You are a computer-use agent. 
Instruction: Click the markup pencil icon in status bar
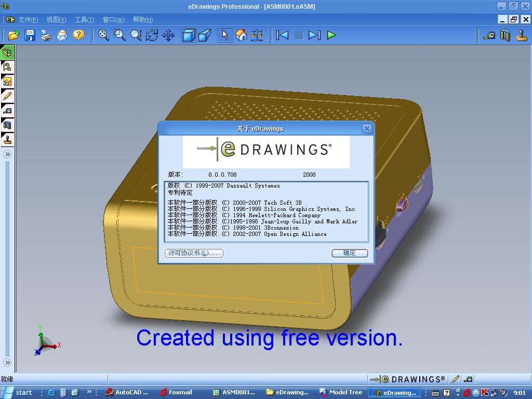pyautogui.click(x=456, y=379)
